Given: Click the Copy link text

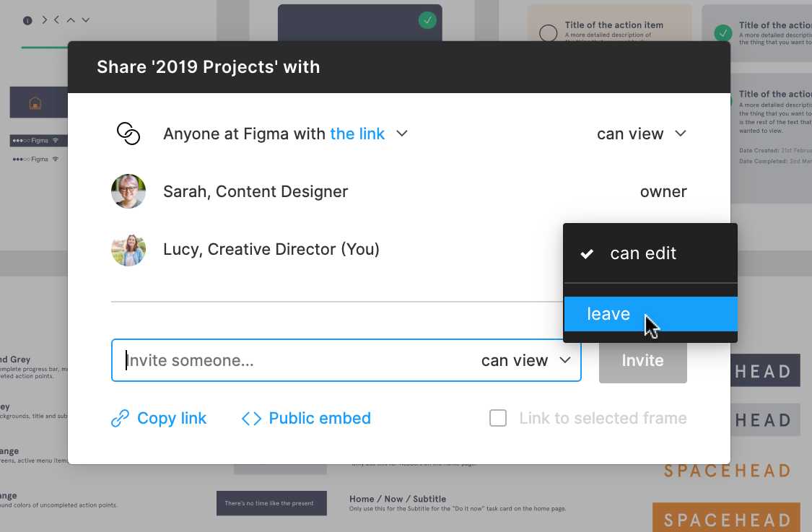Looking at the screenshot, I should (x=172, y=419).
